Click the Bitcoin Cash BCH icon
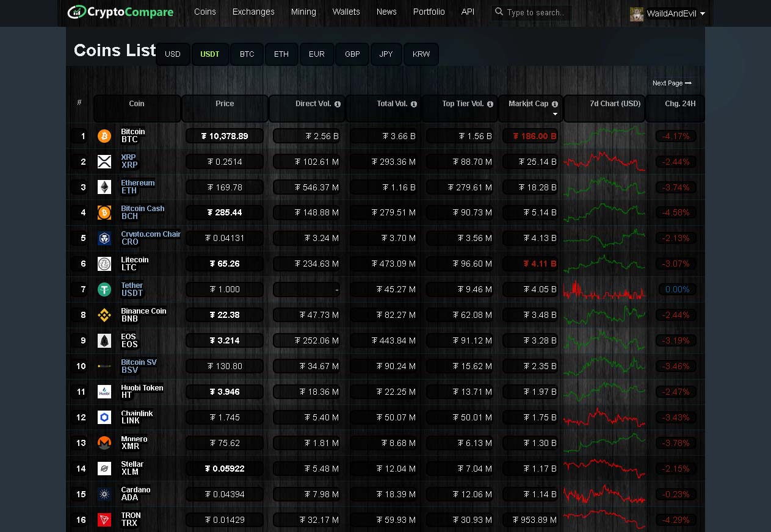 click(x=104, y=213)
